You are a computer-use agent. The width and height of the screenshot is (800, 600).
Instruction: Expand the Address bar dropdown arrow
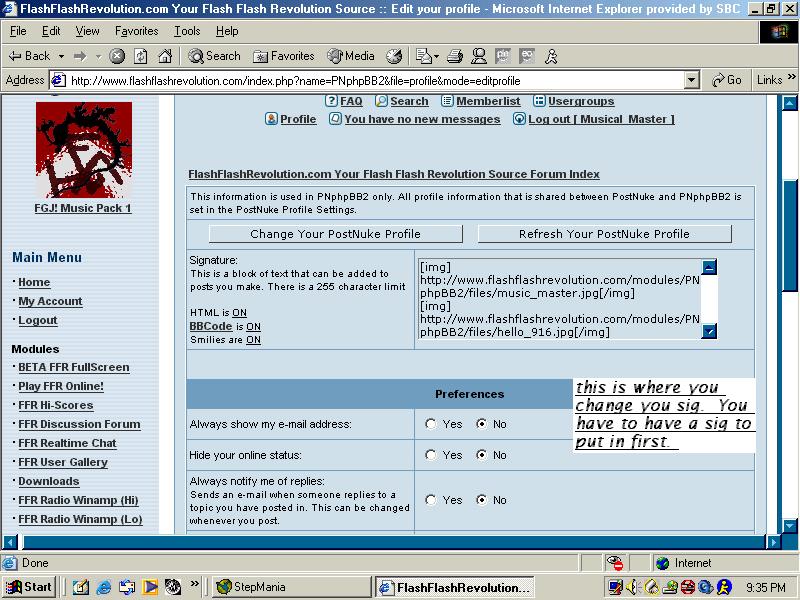click(x=691, y=80)
